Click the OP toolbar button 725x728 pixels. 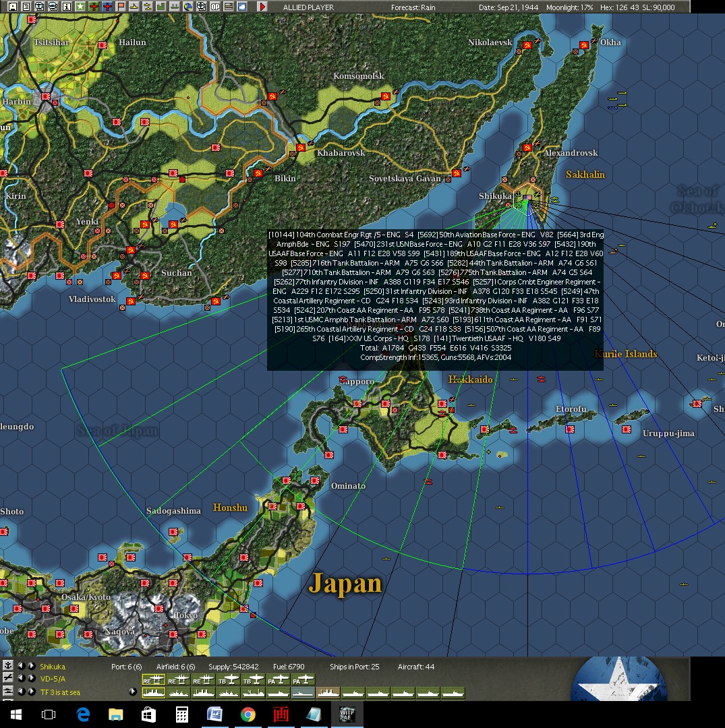point(215,7)
